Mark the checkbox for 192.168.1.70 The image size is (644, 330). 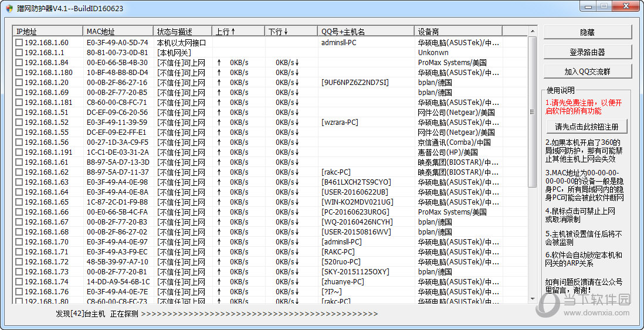(x=19, y=241)
